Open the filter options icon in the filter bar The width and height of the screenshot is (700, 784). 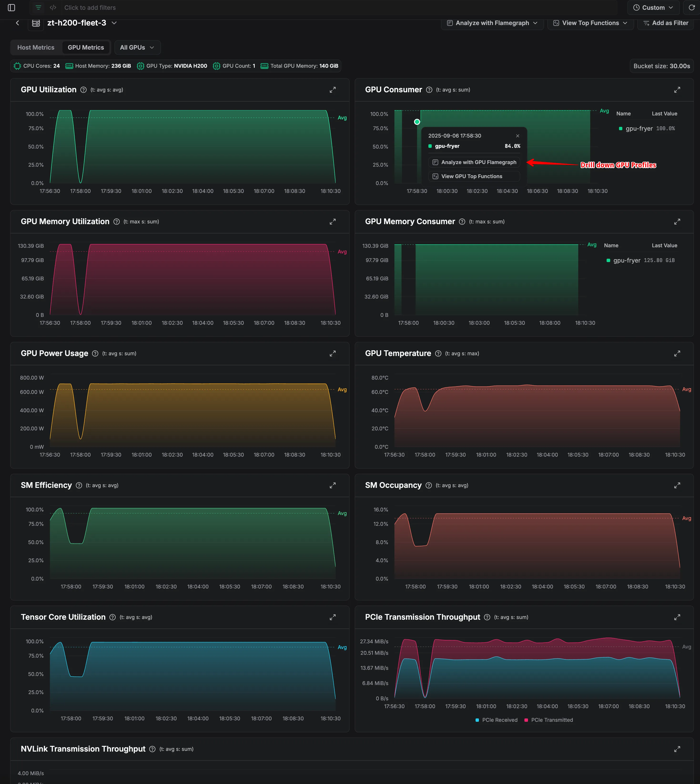[38, 7]
